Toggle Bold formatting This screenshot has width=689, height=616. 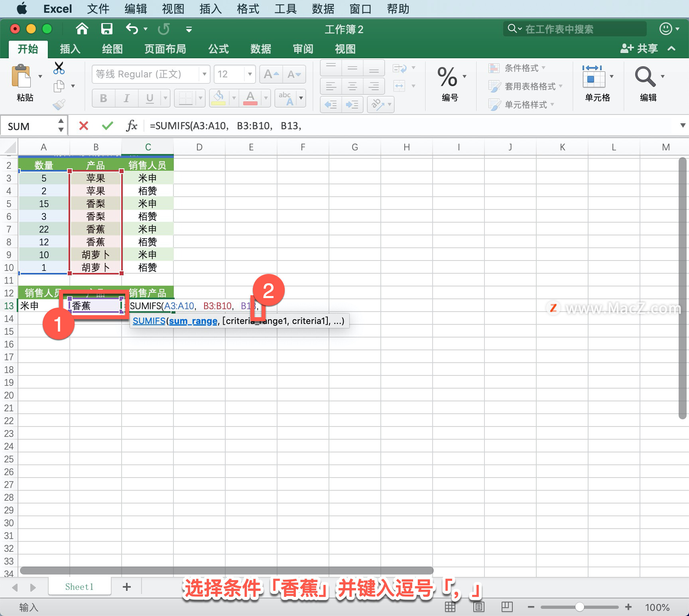coord(104,98)
